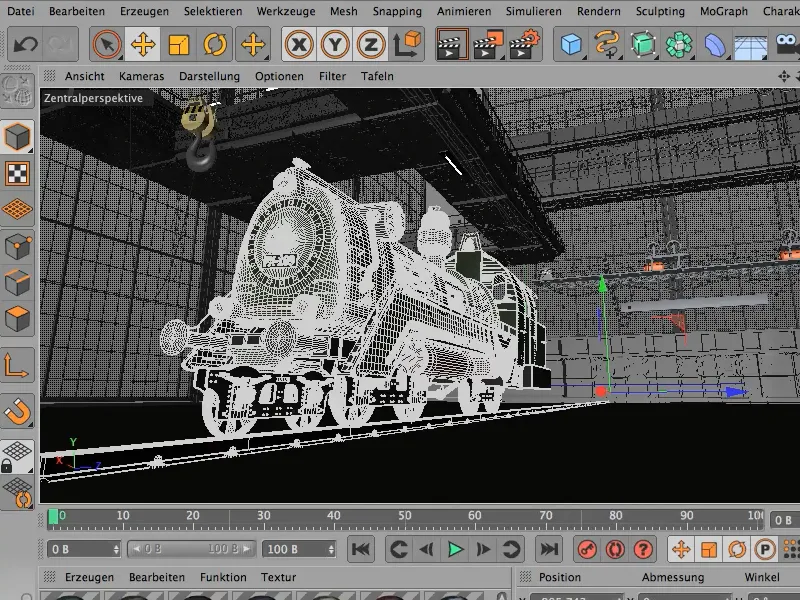This screenshot has height=600, width=800.
Task: Play animation forwards green button
Action: (455, 549)
